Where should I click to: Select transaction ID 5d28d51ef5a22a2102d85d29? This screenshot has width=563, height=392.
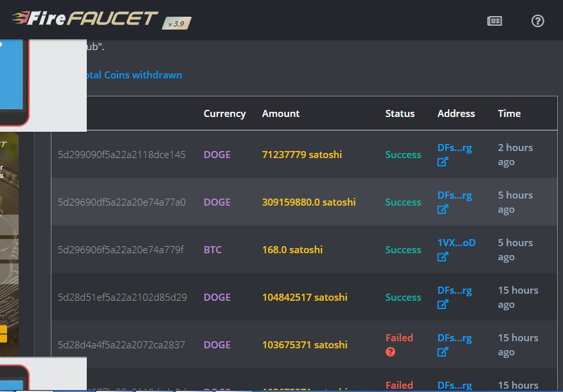(123, 298)
